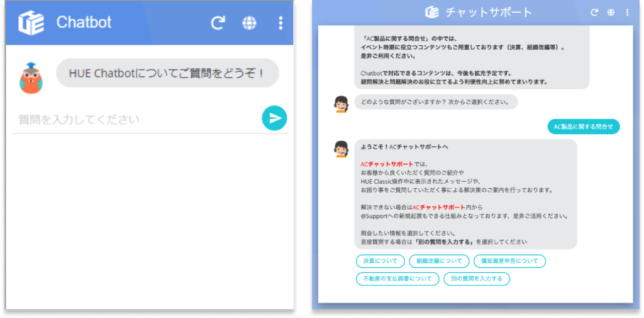The image size is (644, 318).
Task: Click the reload icon in the Chatbot header
Action: (218, 23)
